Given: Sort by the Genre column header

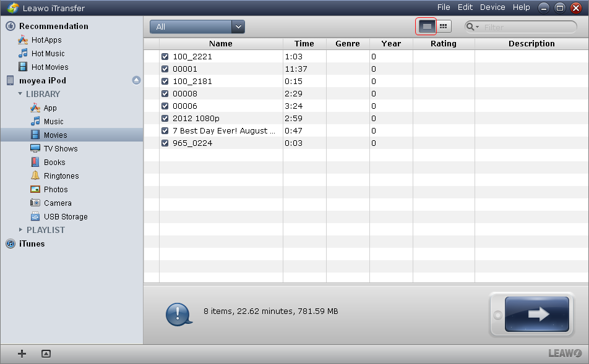Looking at the screenshot, I should [348, 43].
